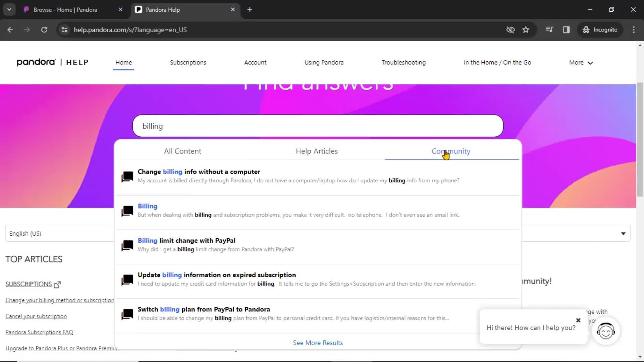The image size is (644, 362).
Task: Dismiss the 'Hi there!' chat bubble
Action: 578,320
